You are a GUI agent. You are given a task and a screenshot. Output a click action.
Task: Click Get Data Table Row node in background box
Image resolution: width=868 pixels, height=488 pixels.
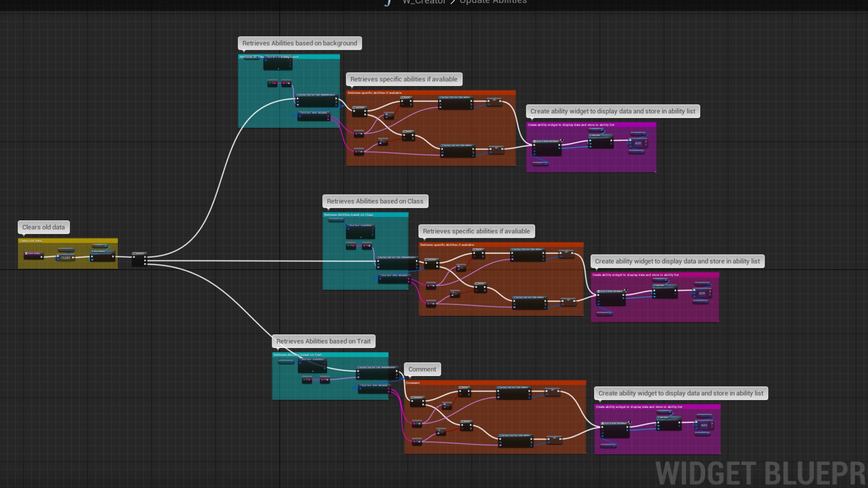pos(316,100)
